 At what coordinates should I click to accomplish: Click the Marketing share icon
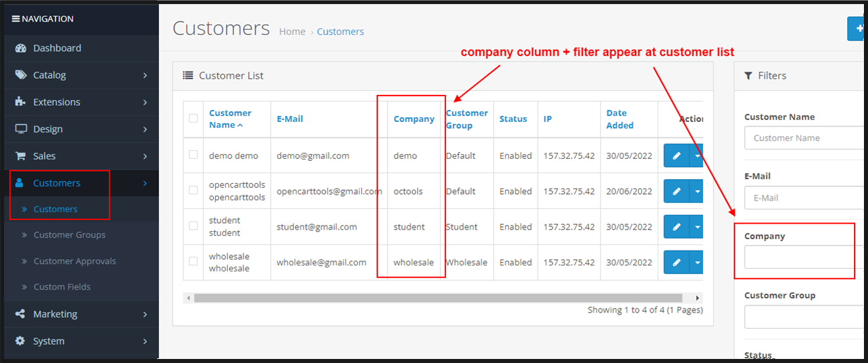coord(20,315)
